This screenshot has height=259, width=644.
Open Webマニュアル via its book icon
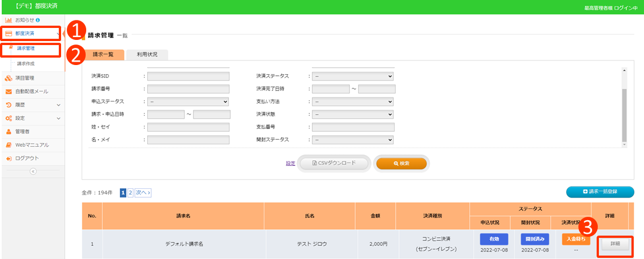pos(9,145)
